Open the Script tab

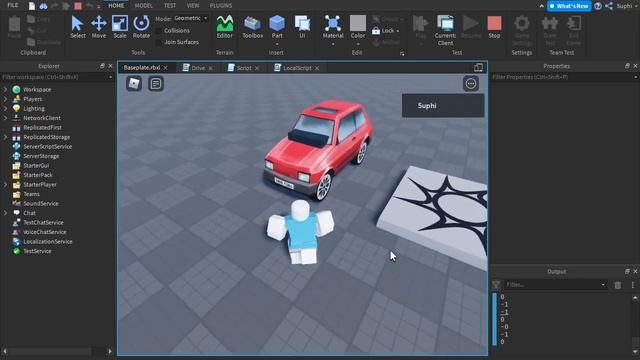(244, 68)
